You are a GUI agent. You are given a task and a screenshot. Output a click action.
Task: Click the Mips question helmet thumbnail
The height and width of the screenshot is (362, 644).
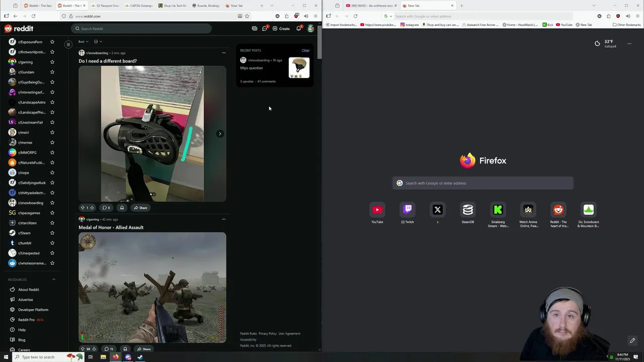[299, 68]
